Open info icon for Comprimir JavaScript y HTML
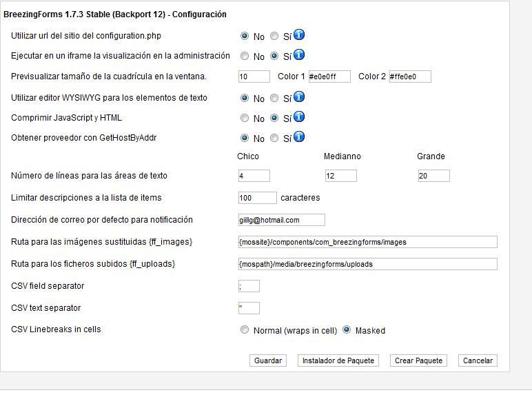 tap(299, 116)
